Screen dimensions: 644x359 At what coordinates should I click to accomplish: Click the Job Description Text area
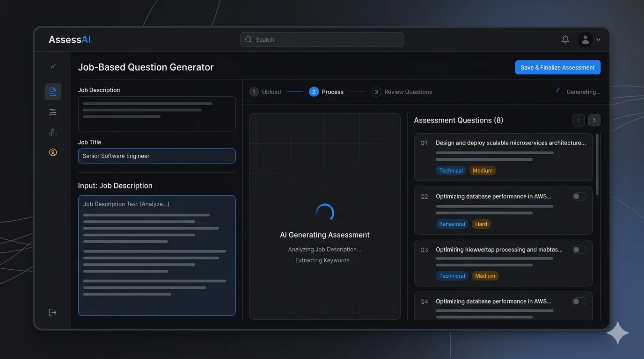(x=157, y=255)
